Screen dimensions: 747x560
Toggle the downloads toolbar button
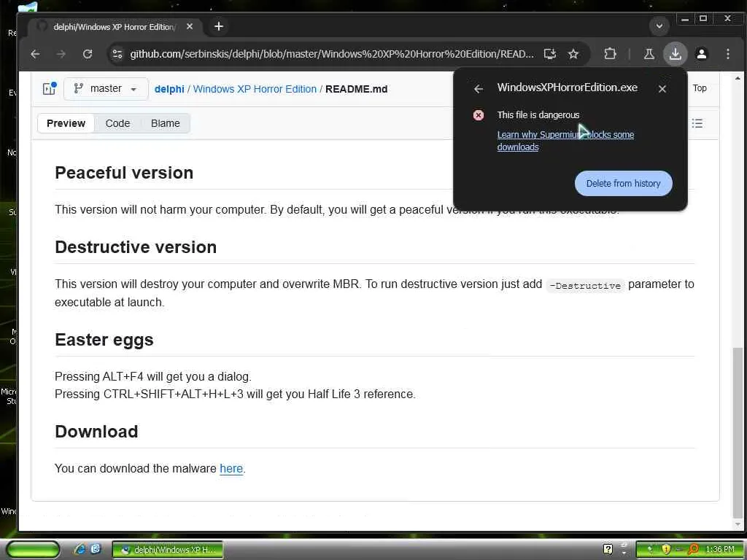coord(675,54)
